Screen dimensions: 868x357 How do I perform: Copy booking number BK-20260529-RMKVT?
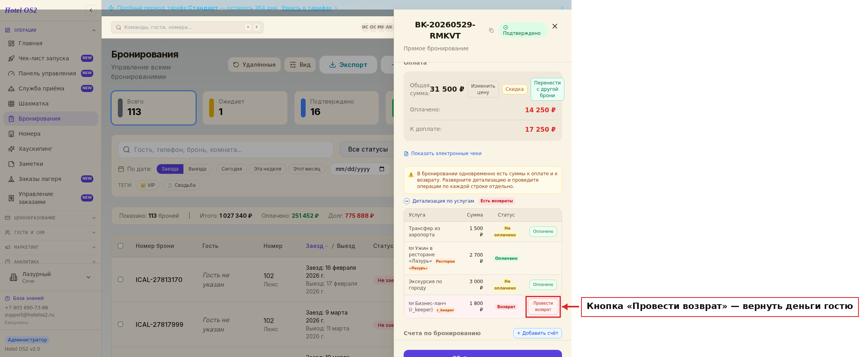491,31
